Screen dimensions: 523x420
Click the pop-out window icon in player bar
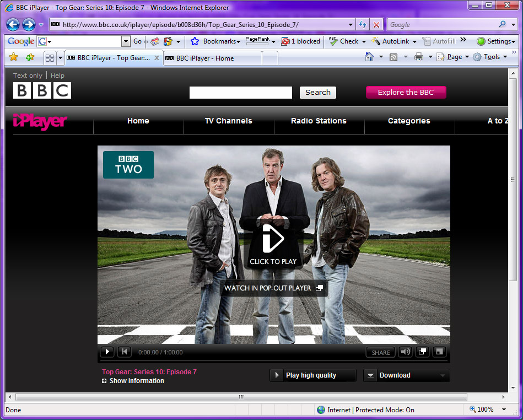pyautogui.click(x=422, y=352)
